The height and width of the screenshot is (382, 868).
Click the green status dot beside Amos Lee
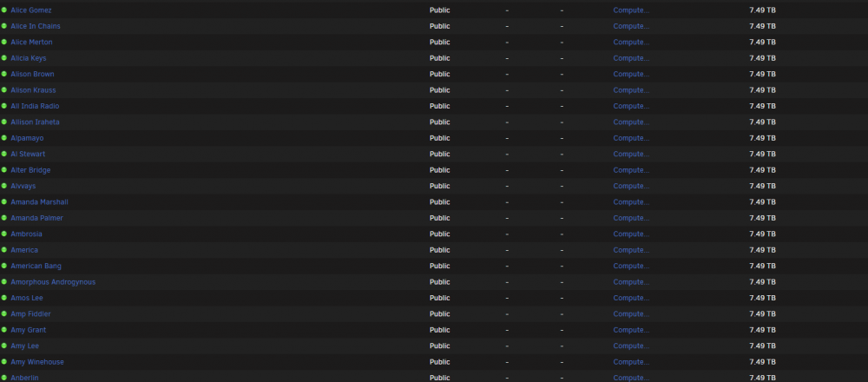tap(3, 298)
